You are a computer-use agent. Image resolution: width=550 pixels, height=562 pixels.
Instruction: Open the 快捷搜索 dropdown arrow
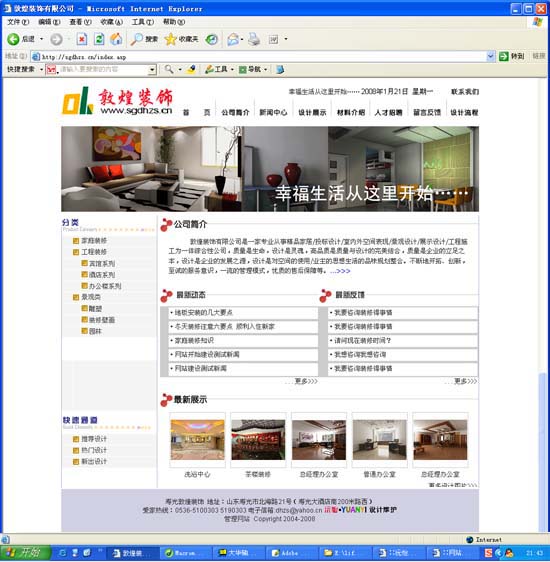click(41, 70)
